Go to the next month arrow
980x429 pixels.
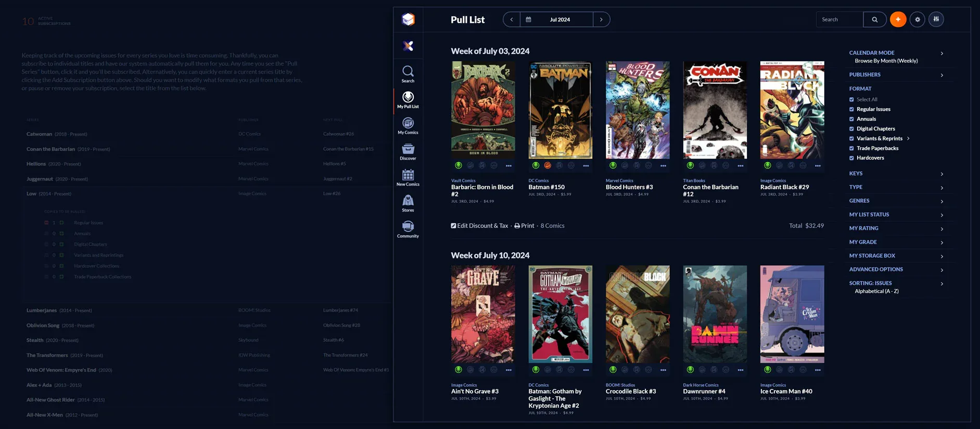601,19
